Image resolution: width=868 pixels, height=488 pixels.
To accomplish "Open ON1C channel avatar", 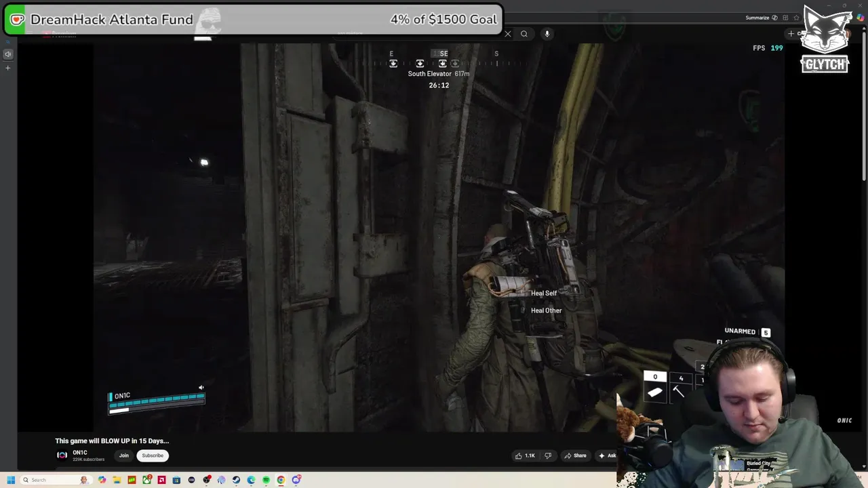I will 62,455.
